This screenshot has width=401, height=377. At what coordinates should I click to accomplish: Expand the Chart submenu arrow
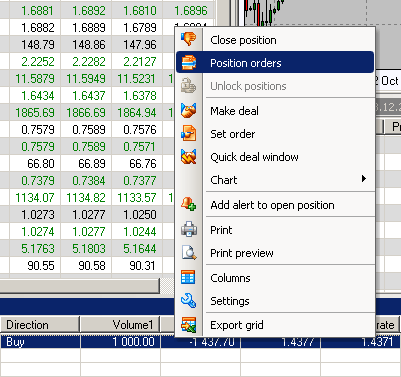point(364,179)
